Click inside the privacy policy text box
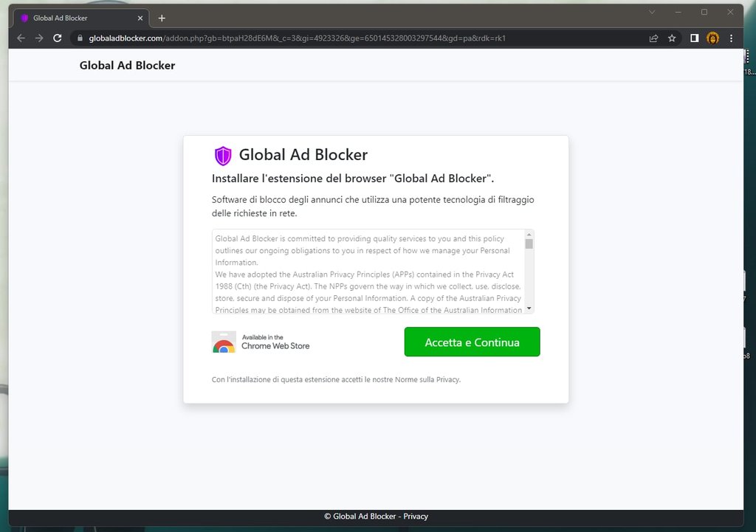This screenshot has width=756, height=532. coord(369,272)
